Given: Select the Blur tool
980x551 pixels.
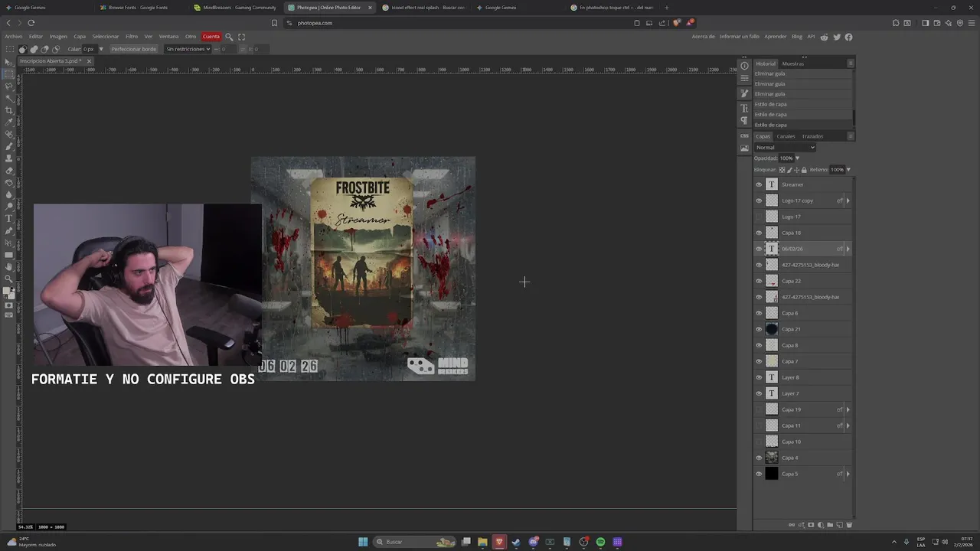Looking at the screenshot, I should coord(9,194).
